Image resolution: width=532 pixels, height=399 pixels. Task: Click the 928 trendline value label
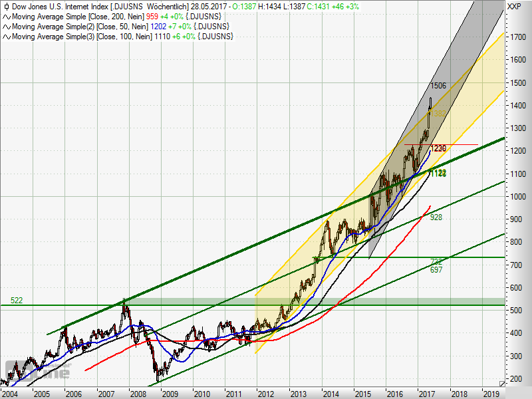click(x=436, y=217)
